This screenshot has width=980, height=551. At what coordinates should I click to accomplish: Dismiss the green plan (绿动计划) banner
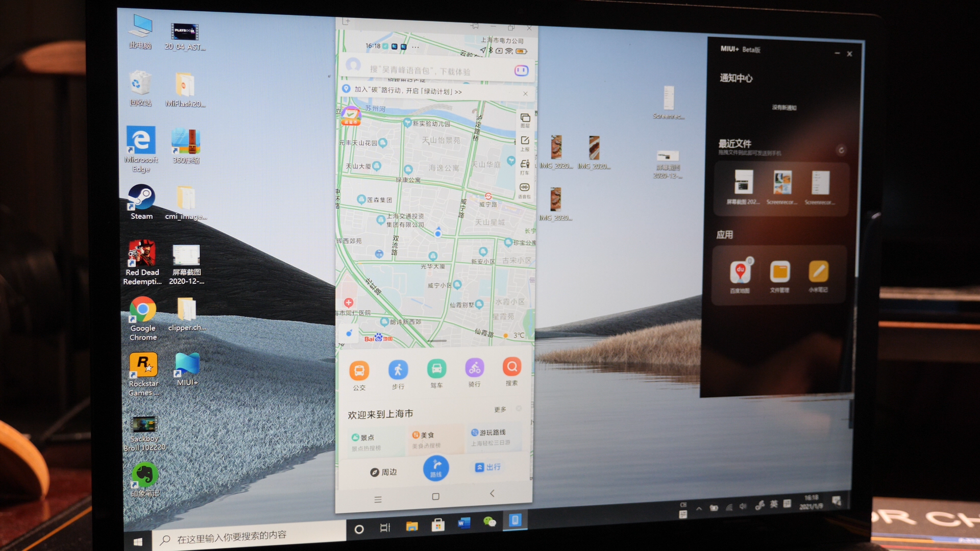click(525, 93)
